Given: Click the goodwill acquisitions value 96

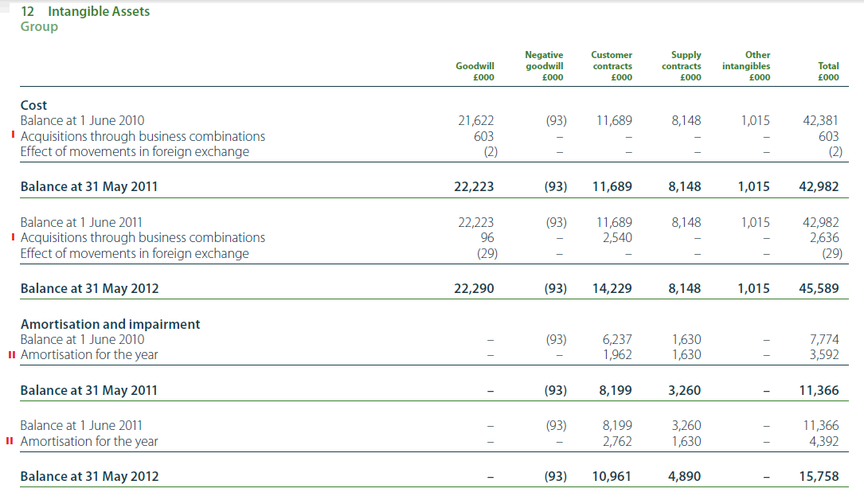Looking at the screenshot, I should [x=487, y=237].
